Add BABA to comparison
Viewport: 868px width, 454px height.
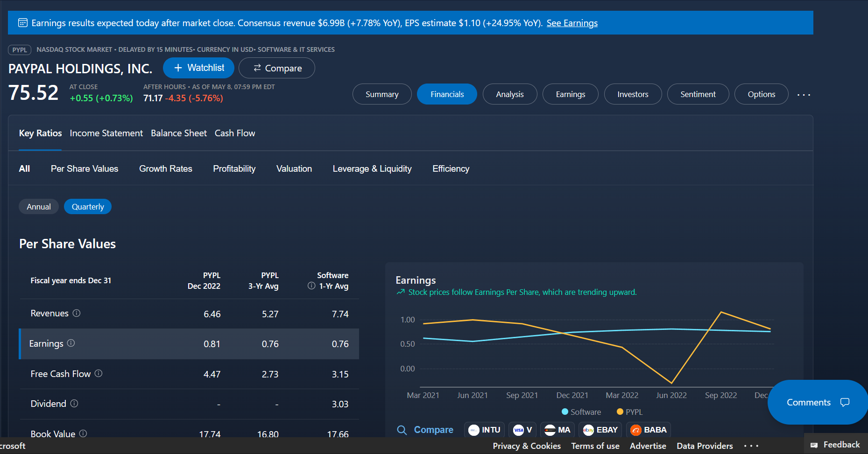[x=649, y=430]
